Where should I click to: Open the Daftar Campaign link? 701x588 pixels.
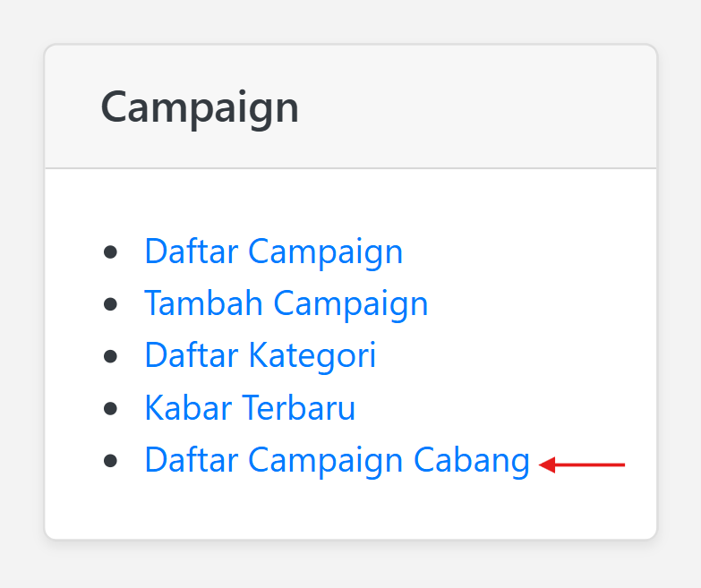pos(273,251)
